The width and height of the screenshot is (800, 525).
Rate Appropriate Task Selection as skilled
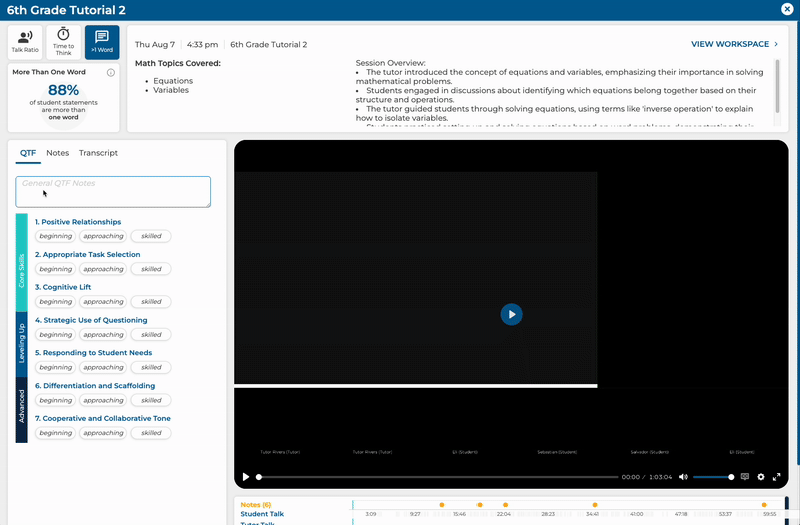tap(151, 269)
